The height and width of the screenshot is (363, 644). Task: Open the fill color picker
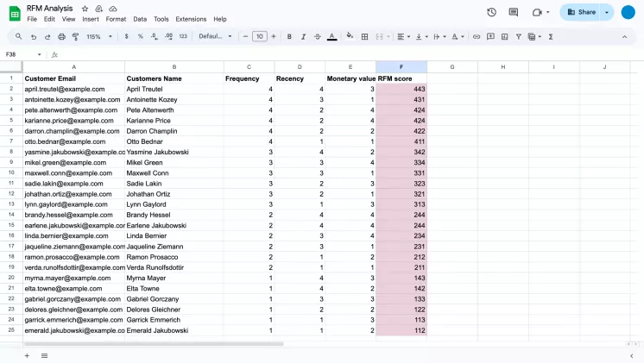coord(350,37)
